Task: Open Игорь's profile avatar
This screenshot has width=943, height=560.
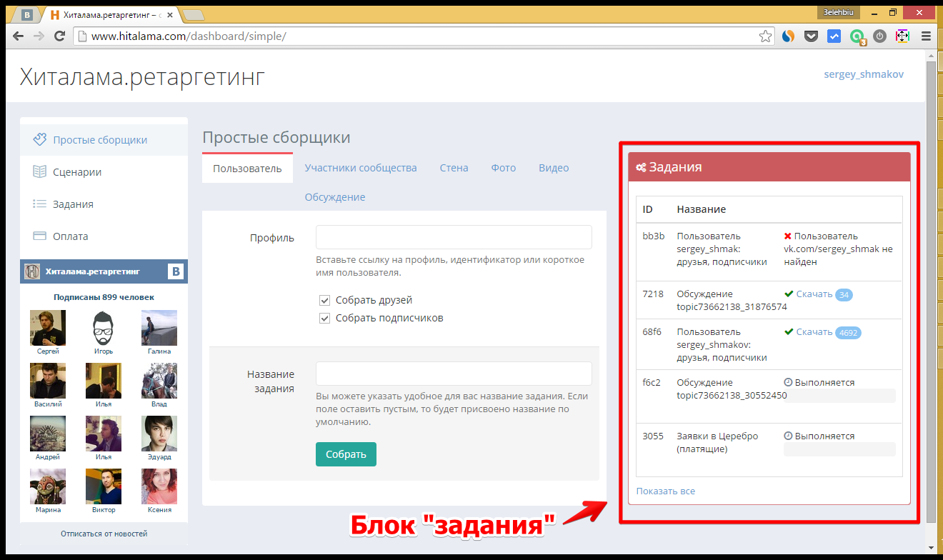Action: 104,328
